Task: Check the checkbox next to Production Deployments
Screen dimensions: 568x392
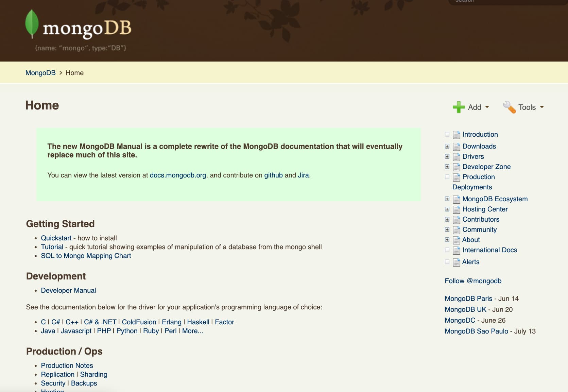Action: (x=447, y=176)
